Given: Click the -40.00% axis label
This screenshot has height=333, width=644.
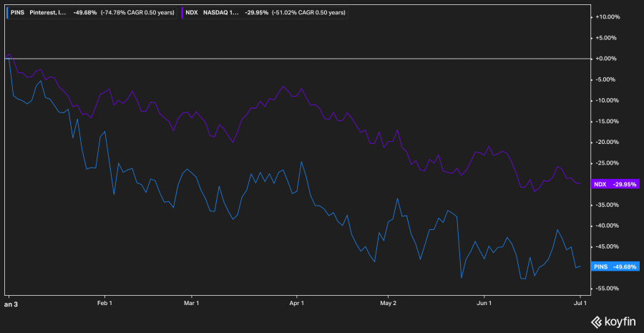Looking at the screenshot, I should pos(608,226).
